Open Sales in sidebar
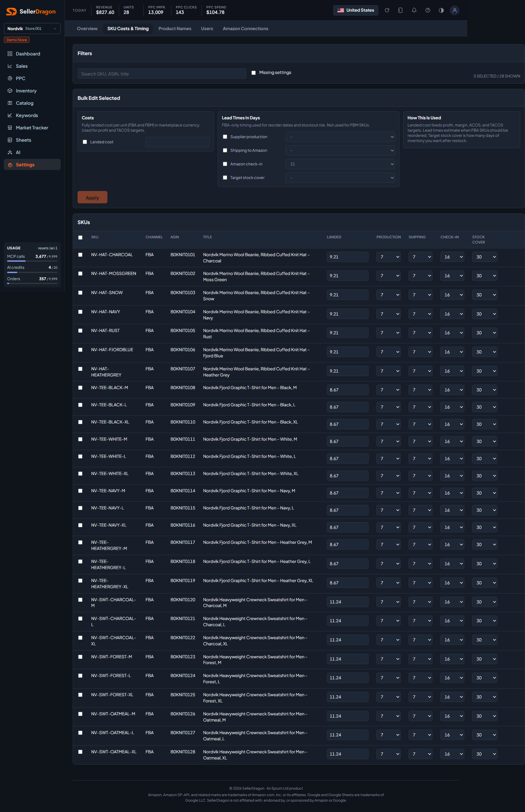The height and width of the screenshot is (812, 525). (32, 66)
